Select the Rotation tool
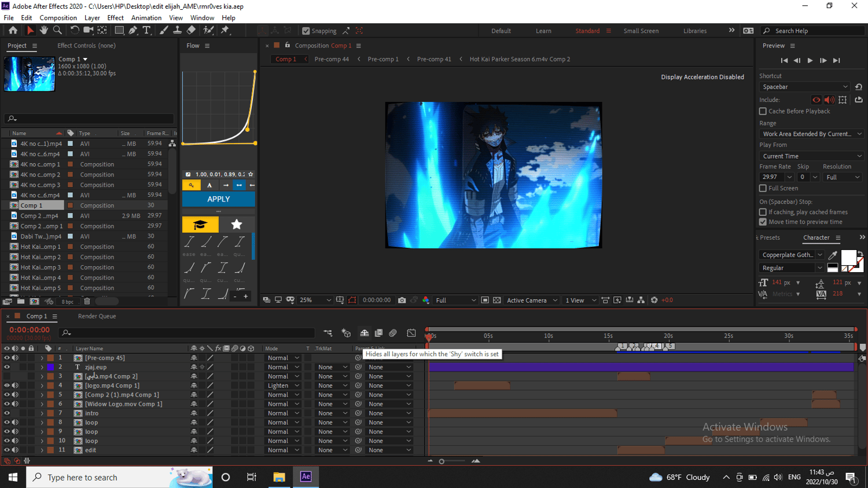Viewport: 868px width, 488px height. tap(75, 30)
